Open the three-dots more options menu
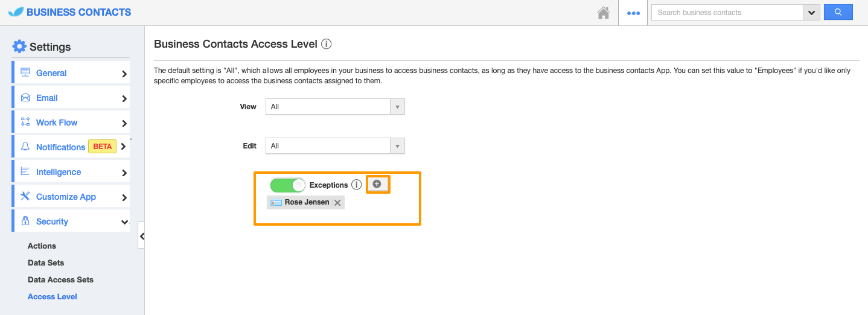 633,13
